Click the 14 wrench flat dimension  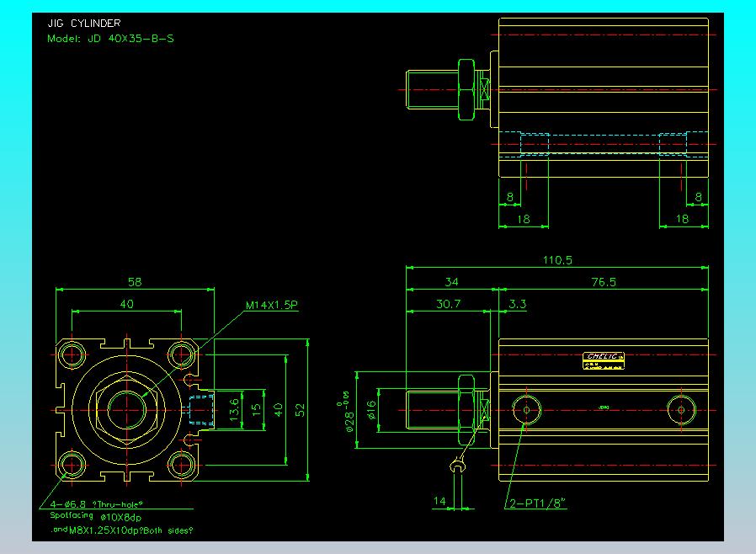pos(439,501)
